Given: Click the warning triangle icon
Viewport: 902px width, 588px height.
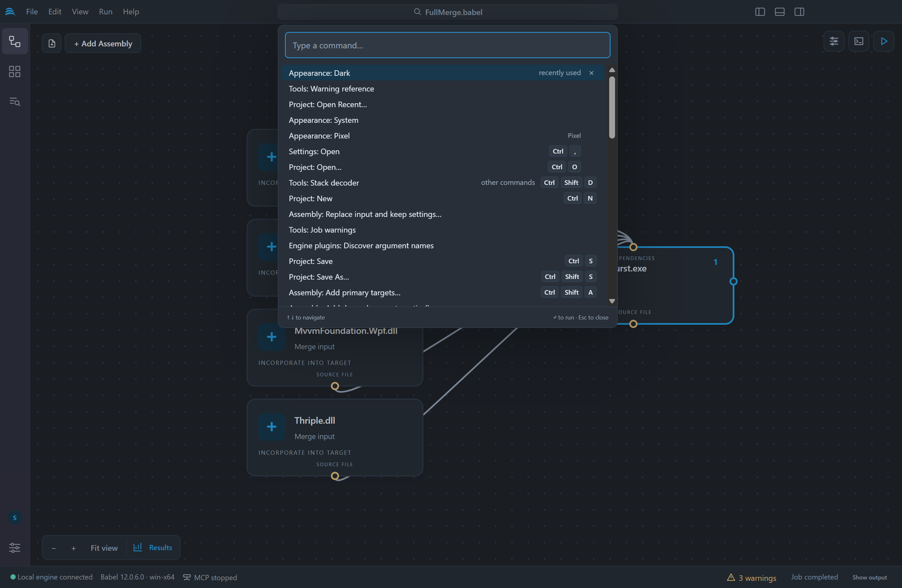Looking at the screenshot, I should pos(731,578).
